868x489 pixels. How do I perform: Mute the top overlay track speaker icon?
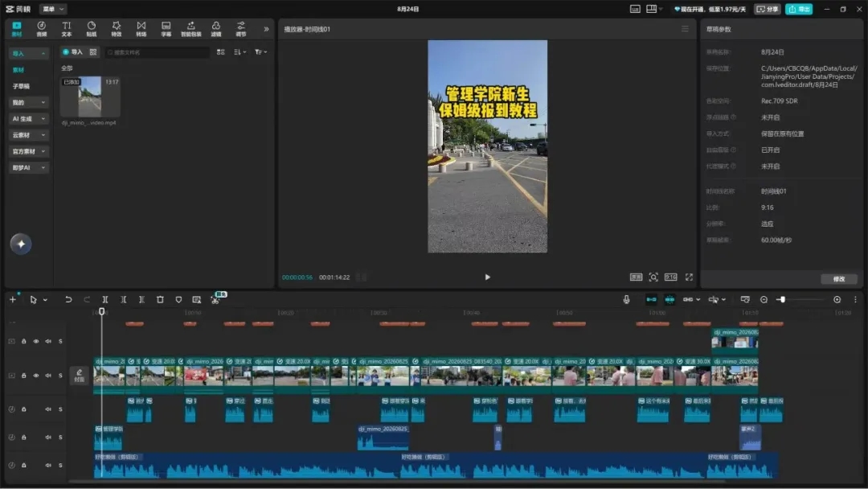click(48, 342)
